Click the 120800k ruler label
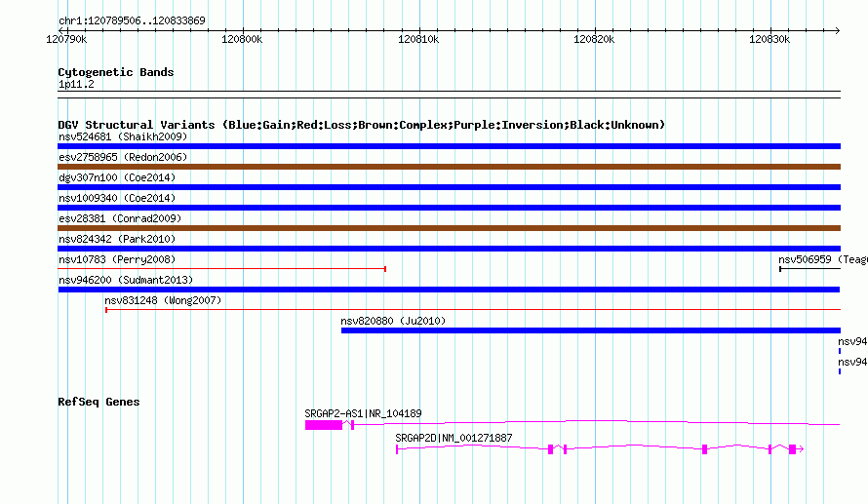Viewport: 868px width, 504px height. (x=242, y=39)
